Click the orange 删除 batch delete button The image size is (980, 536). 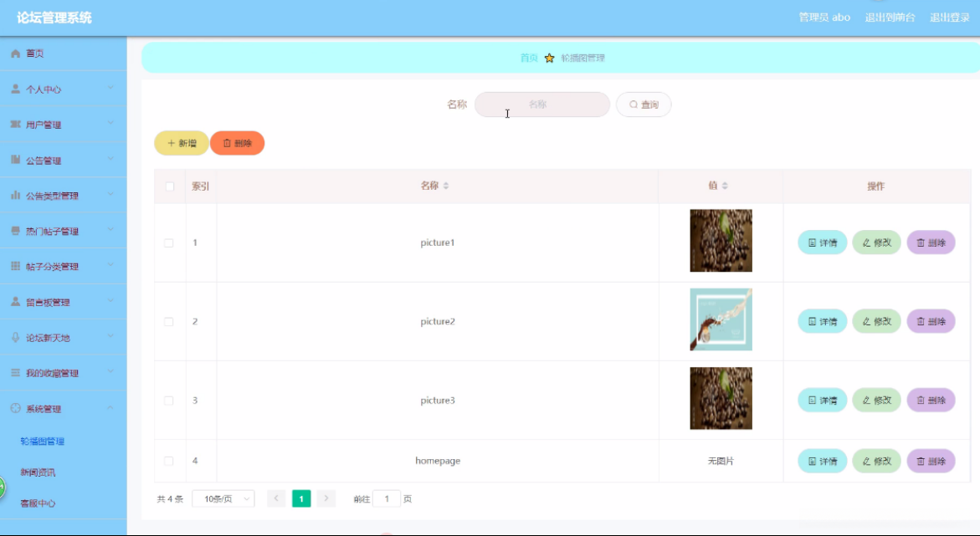click(238, 143)
